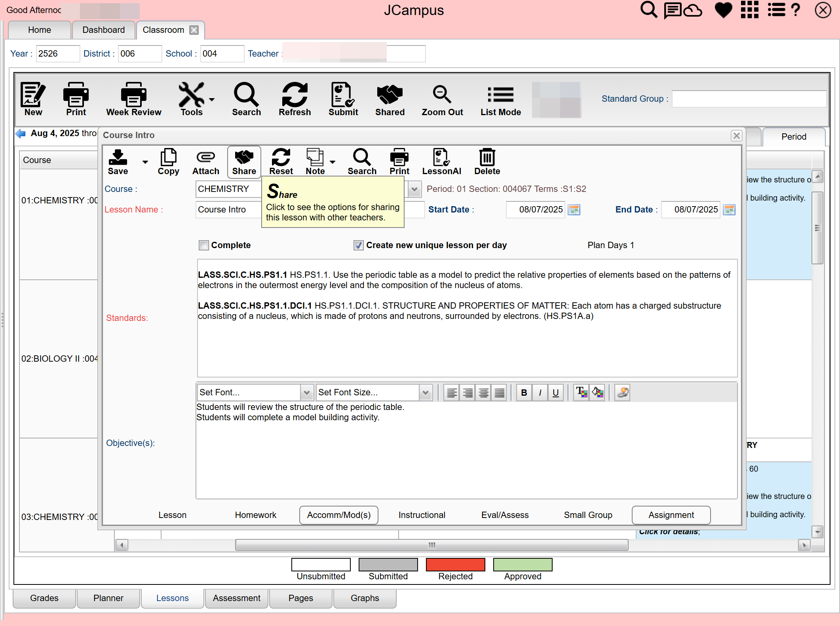Screen dimensions: 840x626
Task: Open the End Date calendar picker
Action: pos(729,210)
